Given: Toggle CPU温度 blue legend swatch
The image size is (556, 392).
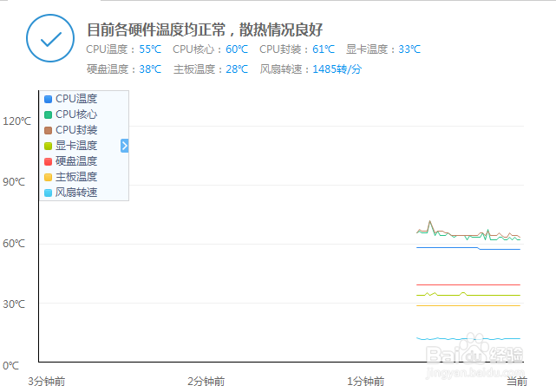Looking at the screenshot, I should [49, 99].
